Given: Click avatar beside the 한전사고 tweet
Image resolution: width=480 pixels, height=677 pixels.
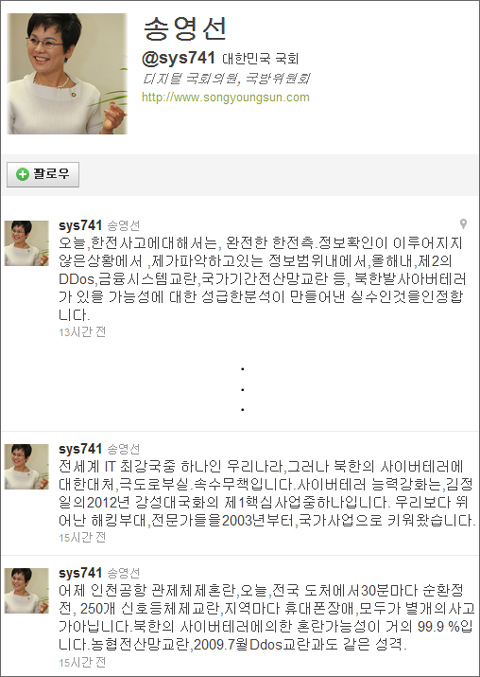Looking at the screenshot, I should 26,243.
